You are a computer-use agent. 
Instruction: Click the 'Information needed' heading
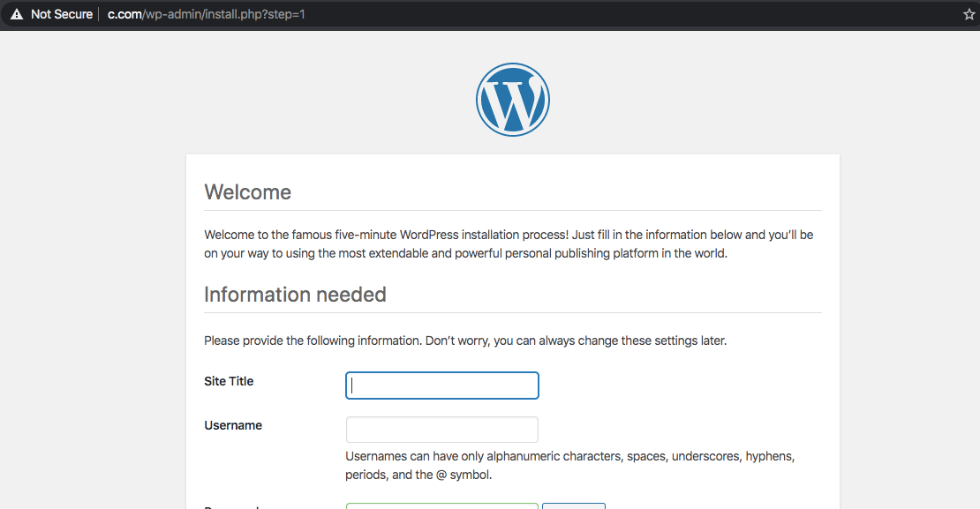coord(295,294)
